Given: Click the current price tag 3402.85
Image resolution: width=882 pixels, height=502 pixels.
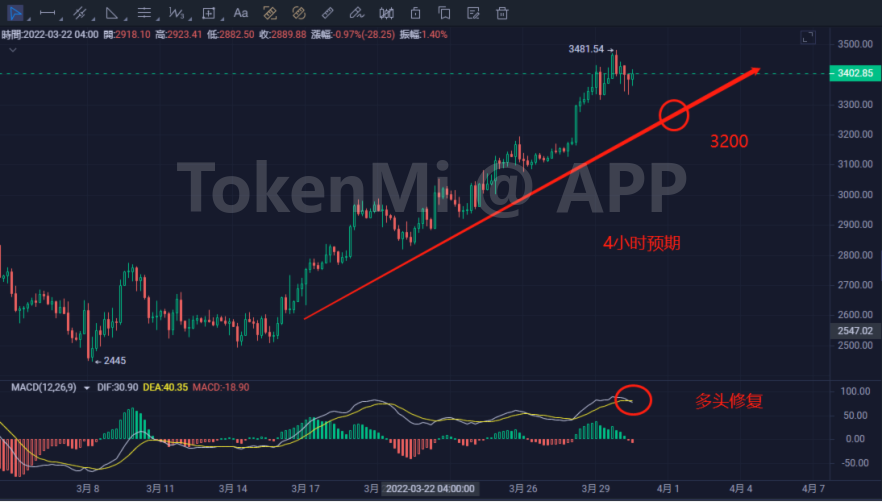Looking at the screenshot, I should tap(855, 73).
